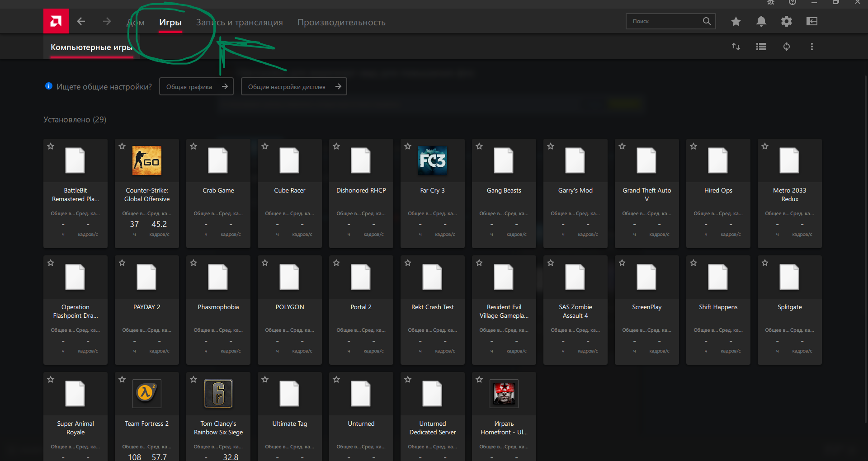Favorite BattleBit Remastered with its star
The height and width of the screenshot is (461, 868).
51,146
